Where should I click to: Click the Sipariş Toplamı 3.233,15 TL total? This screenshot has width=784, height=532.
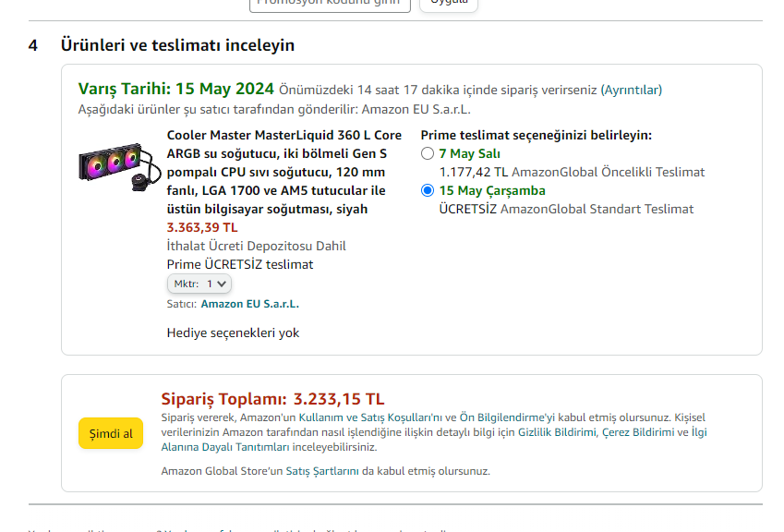point(272,399)
